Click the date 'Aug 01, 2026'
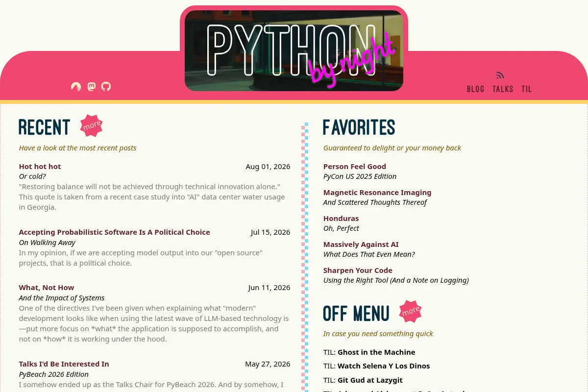 coord(268,167)
